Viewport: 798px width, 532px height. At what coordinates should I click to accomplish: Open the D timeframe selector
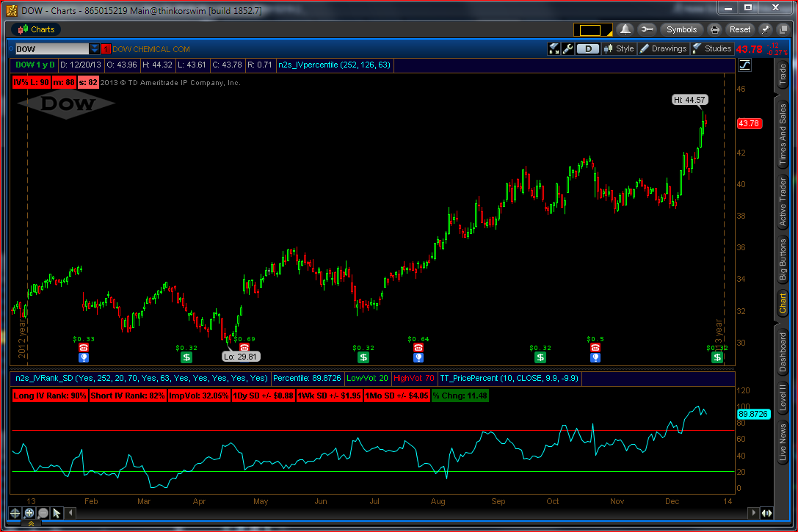pyautogui.click(x=588, y=49)
